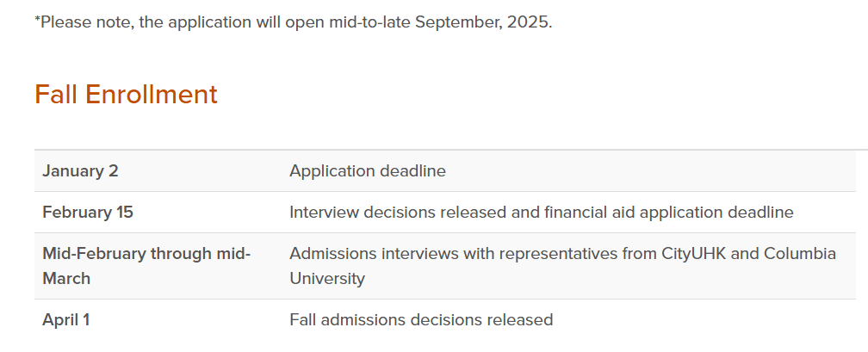Click the word Enrollment in the heading
The height and width of the screenshot is (352, 868).
coord(164,95)
